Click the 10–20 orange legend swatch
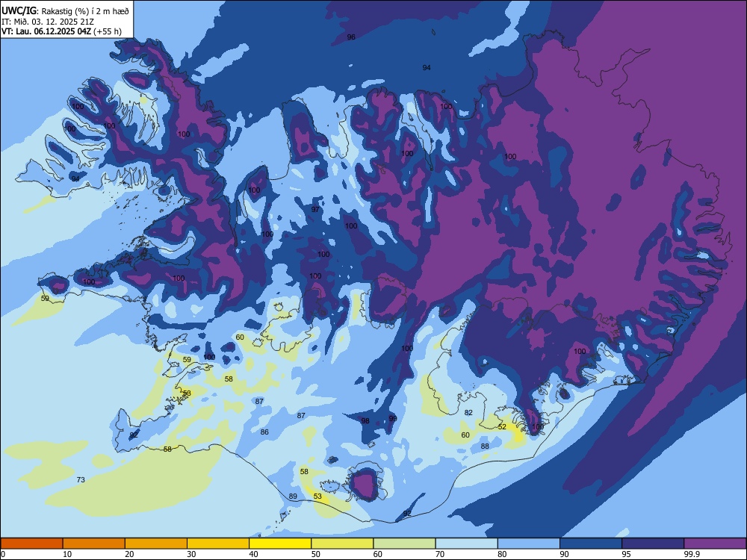The height and width of the screenshot is (560, 747). [x=94, y=544]
